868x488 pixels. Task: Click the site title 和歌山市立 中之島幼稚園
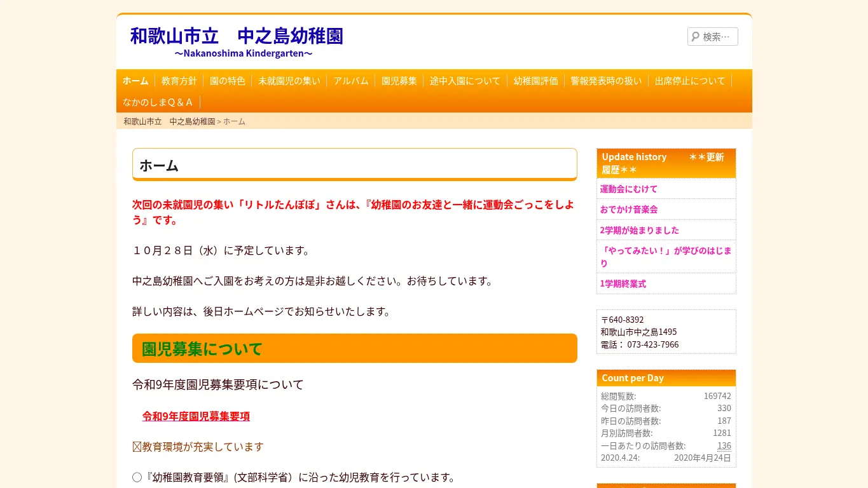237,36
